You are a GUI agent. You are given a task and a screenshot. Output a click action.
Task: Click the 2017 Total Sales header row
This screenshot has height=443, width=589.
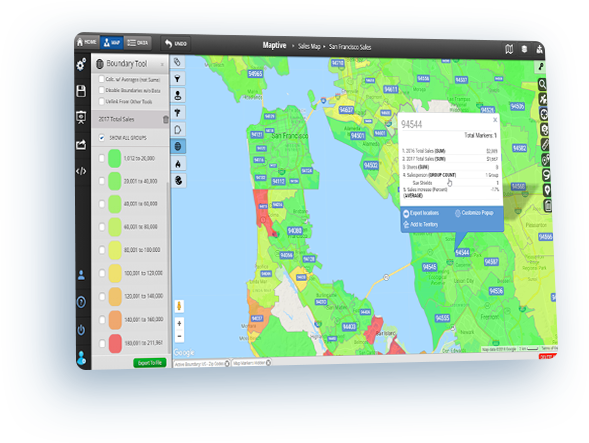click(x=130, y=119)
